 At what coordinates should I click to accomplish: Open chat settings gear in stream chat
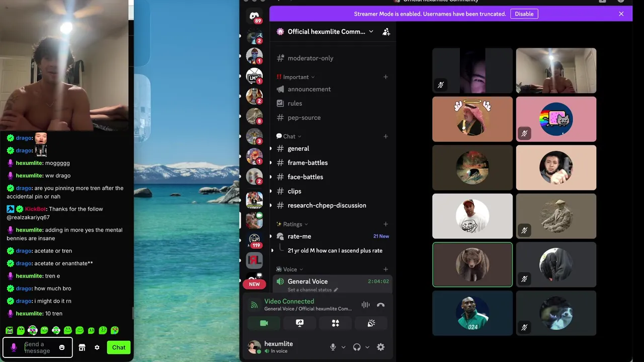(x=97, y=347)
